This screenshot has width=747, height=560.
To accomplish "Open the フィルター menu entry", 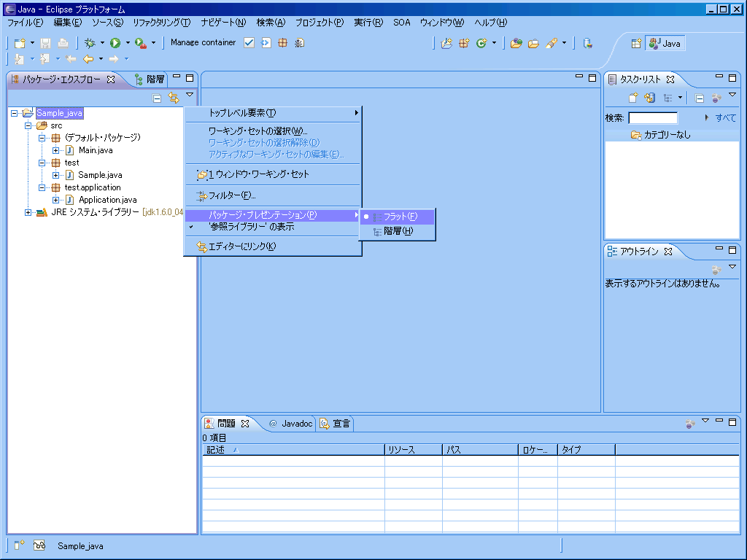I will (x=231, y=195).
